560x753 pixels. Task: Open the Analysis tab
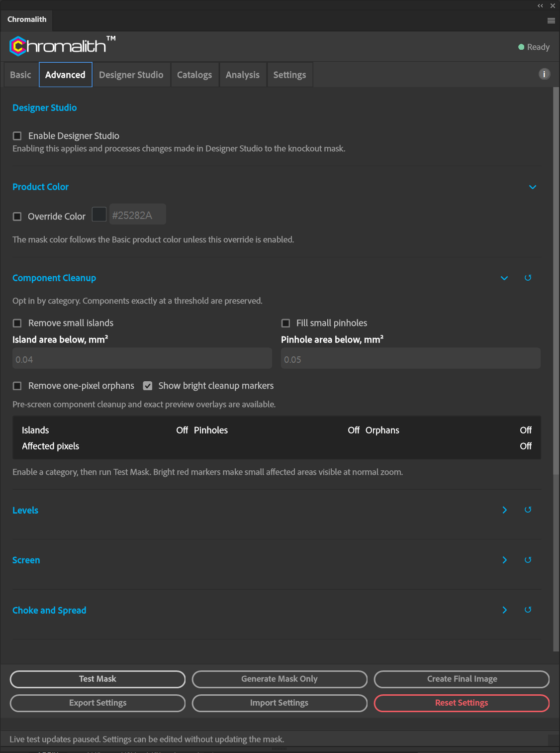pos(243,75)
